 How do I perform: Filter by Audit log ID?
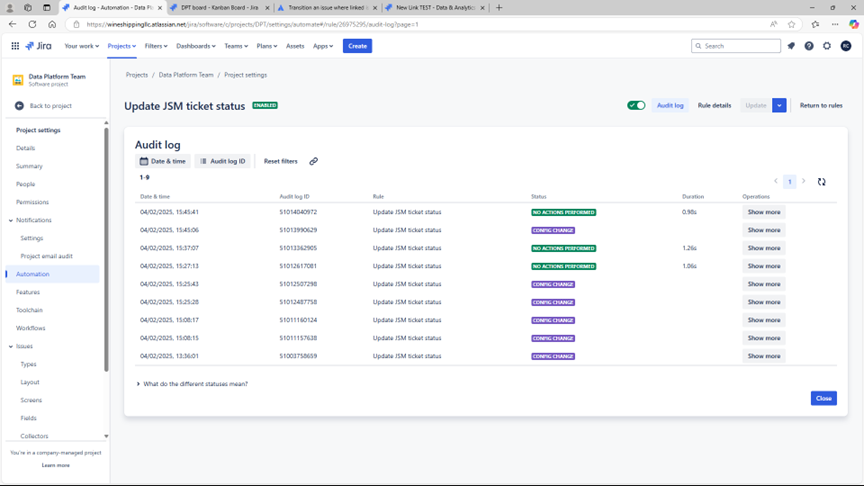pos(223,161)
